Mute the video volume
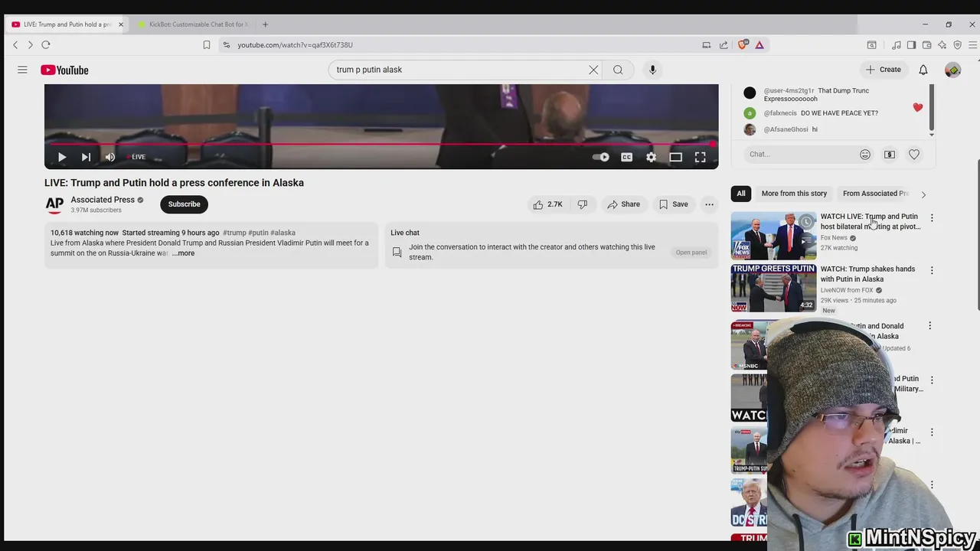The image size is (980, 551). point(110,157)
